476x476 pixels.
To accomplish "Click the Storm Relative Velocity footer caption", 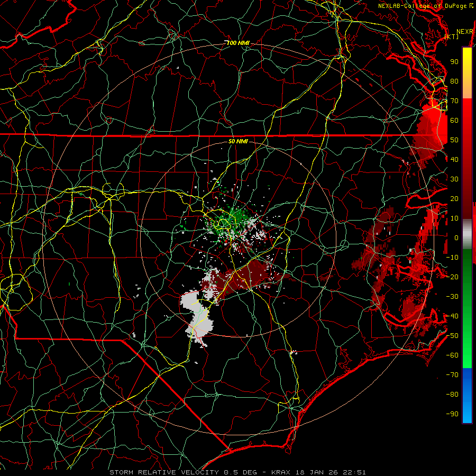I will click(237, 472).
